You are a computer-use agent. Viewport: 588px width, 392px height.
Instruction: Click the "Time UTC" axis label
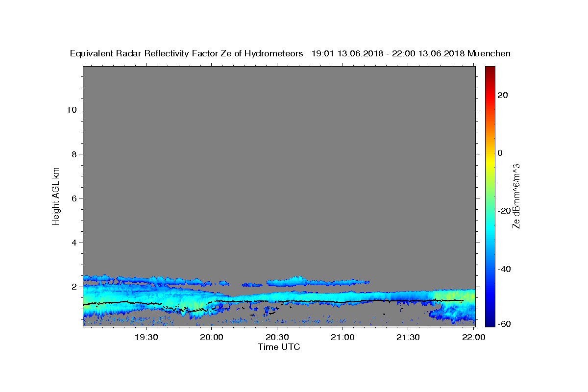pos(279,347)
